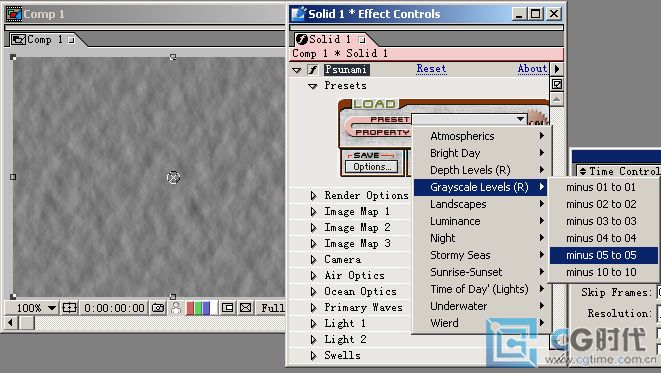Click the scroll-left arrow in Comp 1 window
Screen dimensions: 661x373
tap(11, 323)
